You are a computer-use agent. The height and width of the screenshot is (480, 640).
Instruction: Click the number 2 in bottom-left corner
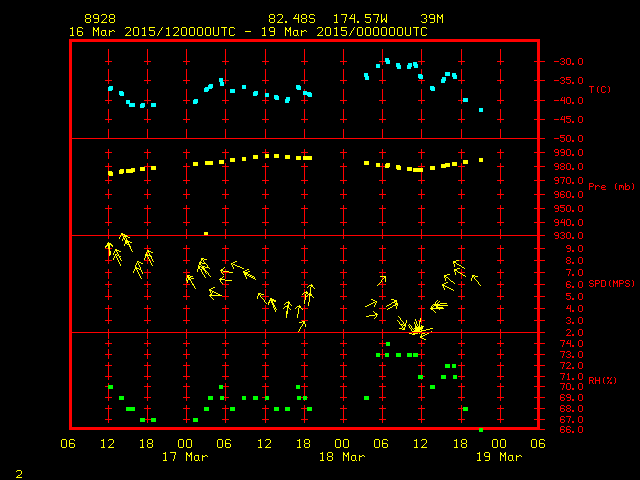click(18, 471)
